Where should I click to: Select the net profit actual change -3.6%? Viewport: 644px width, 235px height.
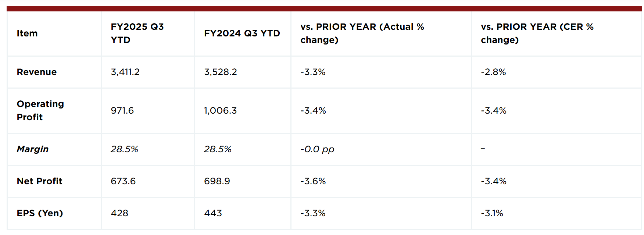pyautogui.click(x=313, y=181)
